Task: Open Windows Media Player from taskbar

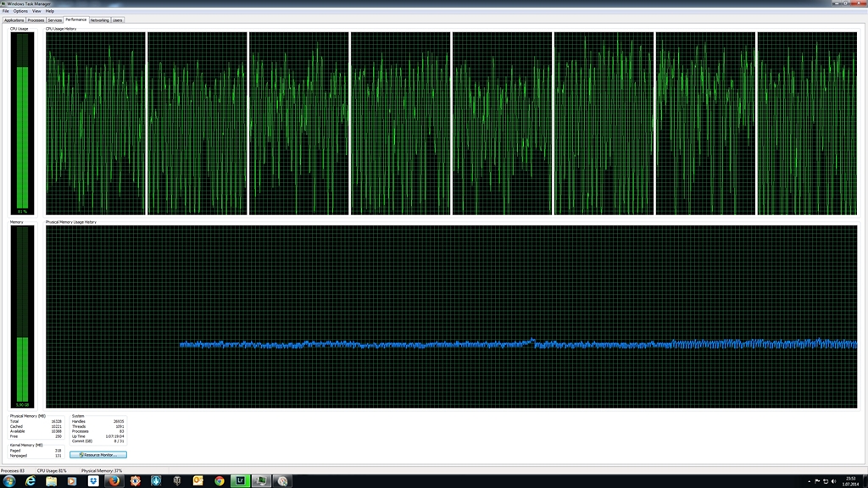Action: (72, 481)
